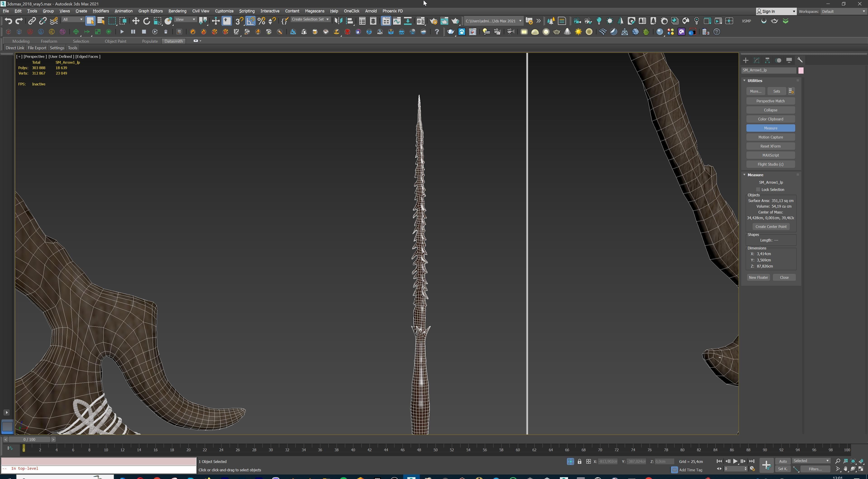
Task: Click the pink object color swatch
Action: 801,70
